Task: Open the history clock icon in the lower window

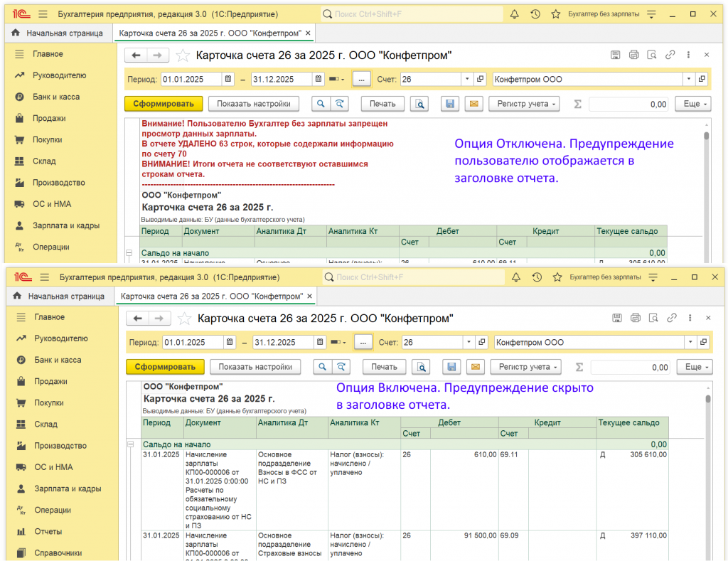Action: coord(537,277)
